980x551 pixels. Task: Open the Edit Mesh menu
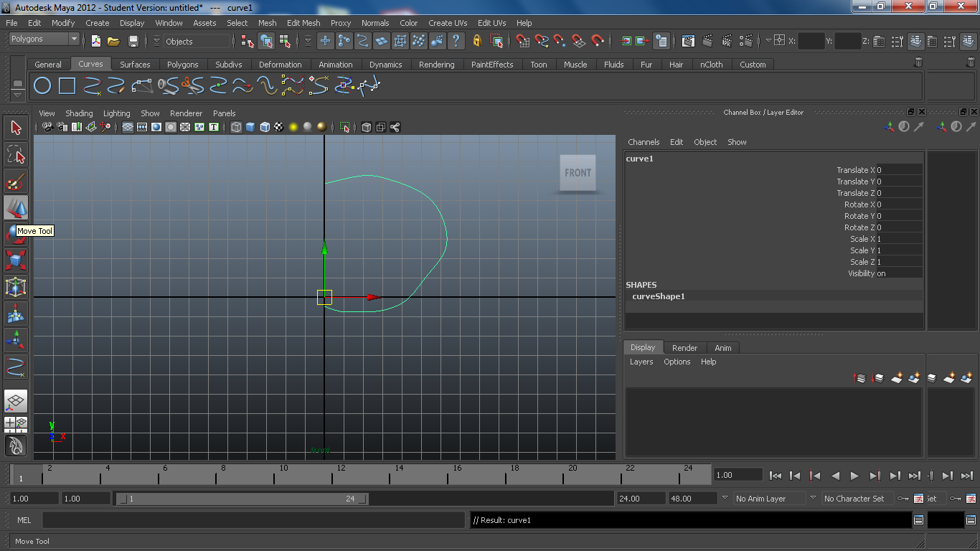coord(303,23)
